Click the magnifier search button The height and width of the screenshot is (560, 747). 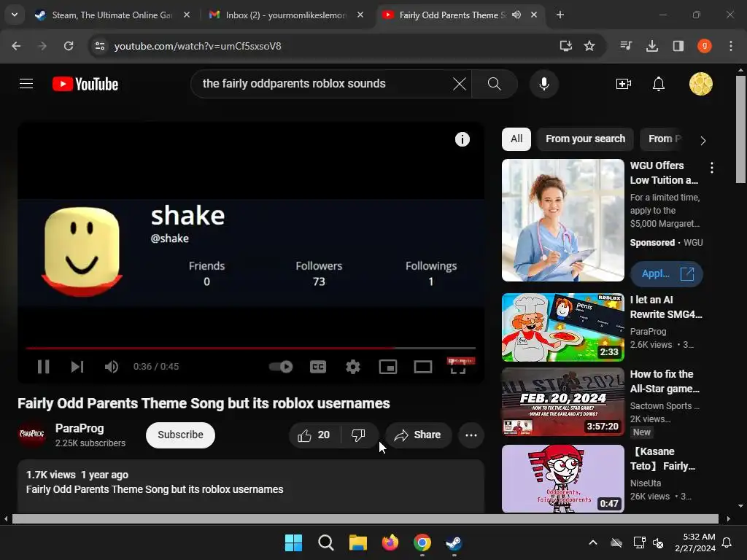pyautogui.click(x=495, y=84)
